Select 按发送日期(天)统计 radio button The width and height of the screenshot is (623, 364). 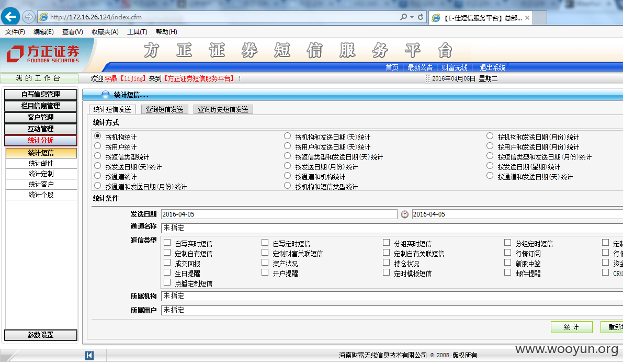tap(97, 166)
